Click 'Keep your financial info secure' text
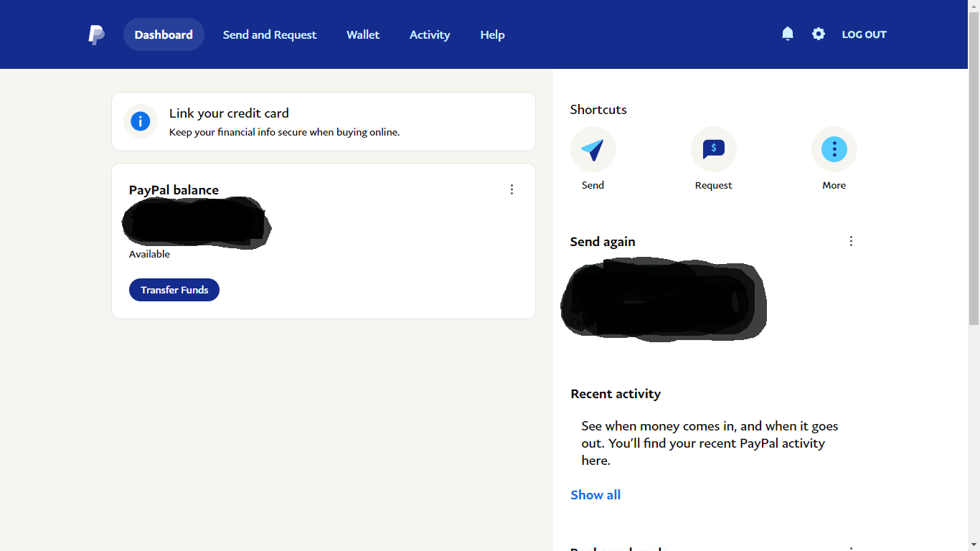Image resolution: width=980 pixels, height=551 pixels. [284, 132]
